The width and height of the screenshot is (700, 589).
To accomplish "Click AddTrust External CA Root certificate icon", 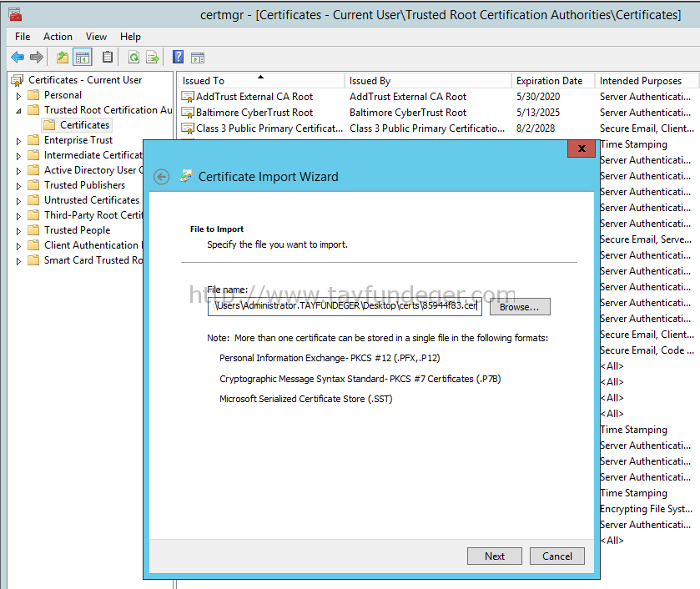I will tap(188, 97).
